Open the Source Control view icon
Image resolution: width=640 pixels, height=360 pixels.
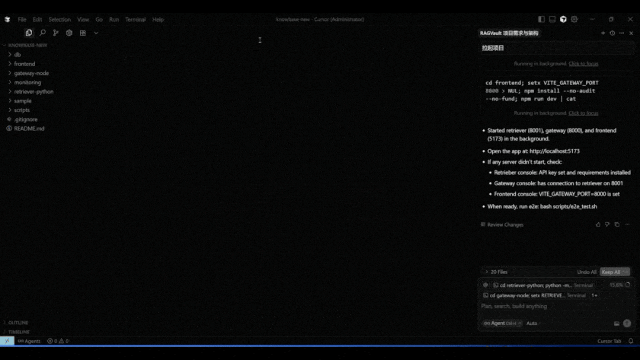pos(56,33)
